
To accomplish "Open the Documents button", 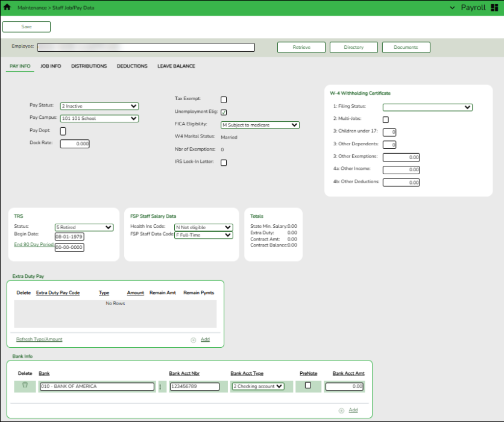I will tap(406, 47).
